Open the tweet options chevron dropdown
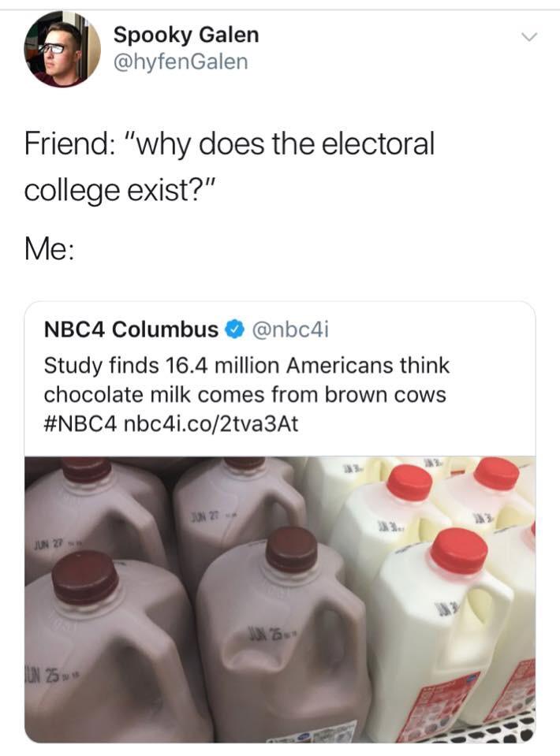The image size is (560, 756). point(530,37)
